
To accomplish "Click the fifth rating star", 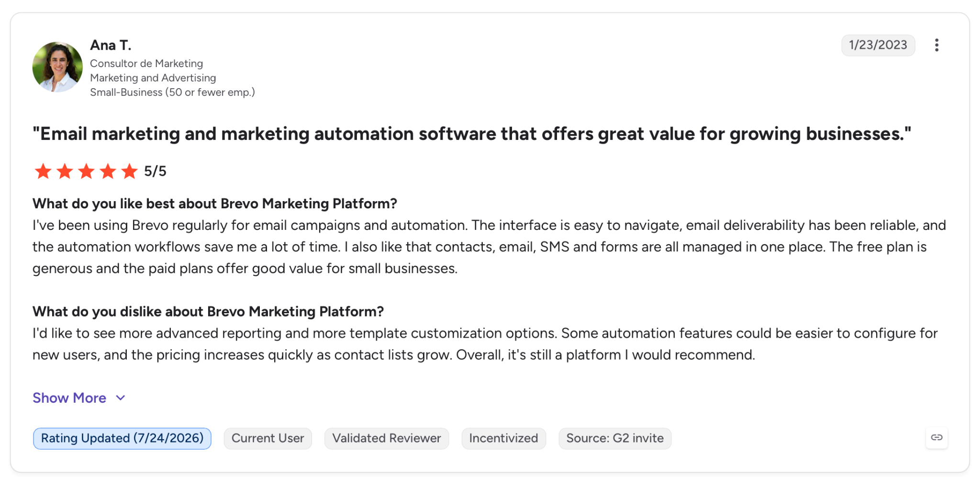I will [x=129, y=171].
